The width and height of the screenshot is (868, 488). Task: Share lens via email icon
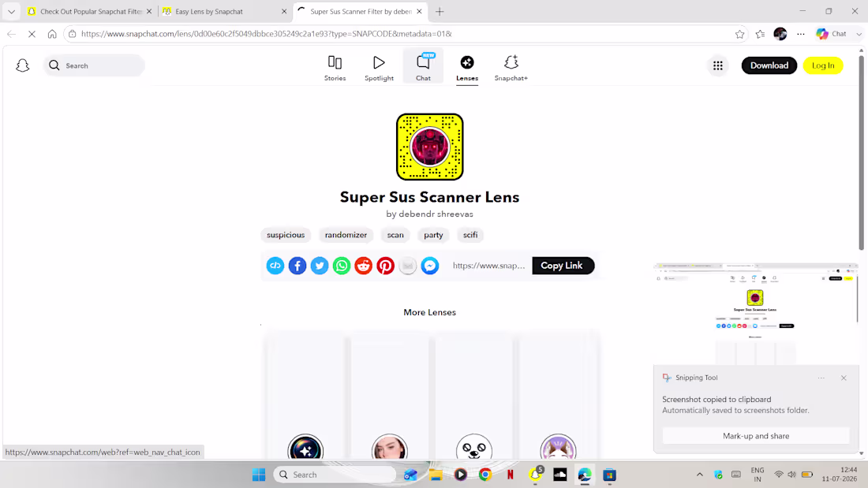408,266
